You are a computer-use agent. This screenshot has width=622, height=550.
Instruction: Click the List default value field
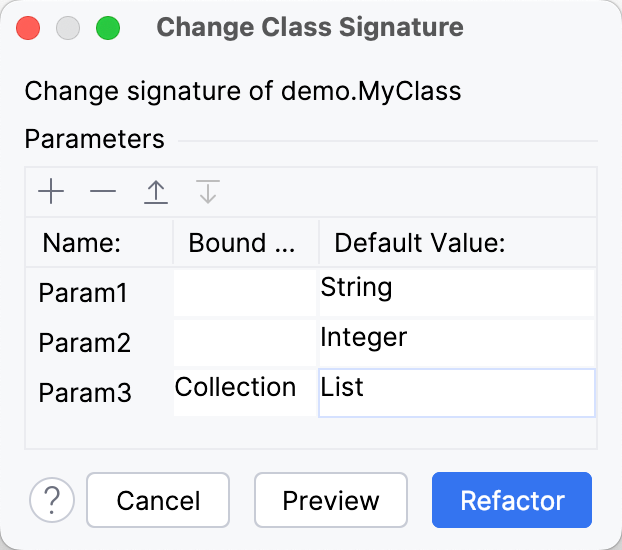pos(456,391)
